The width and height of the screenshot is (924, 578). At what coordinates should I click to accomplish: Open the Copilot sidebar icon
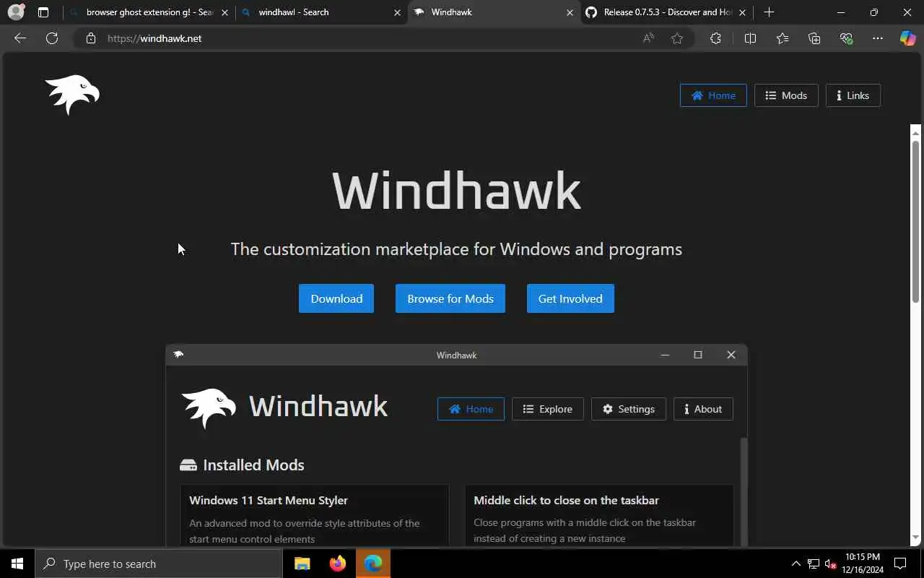coord(907,38)
